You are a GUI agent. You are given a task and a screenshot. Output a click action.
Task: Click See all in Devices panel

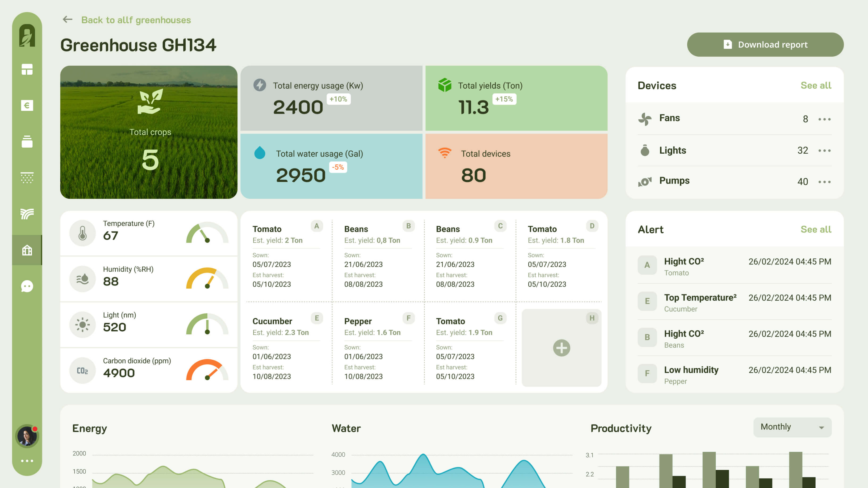[816, 86]
